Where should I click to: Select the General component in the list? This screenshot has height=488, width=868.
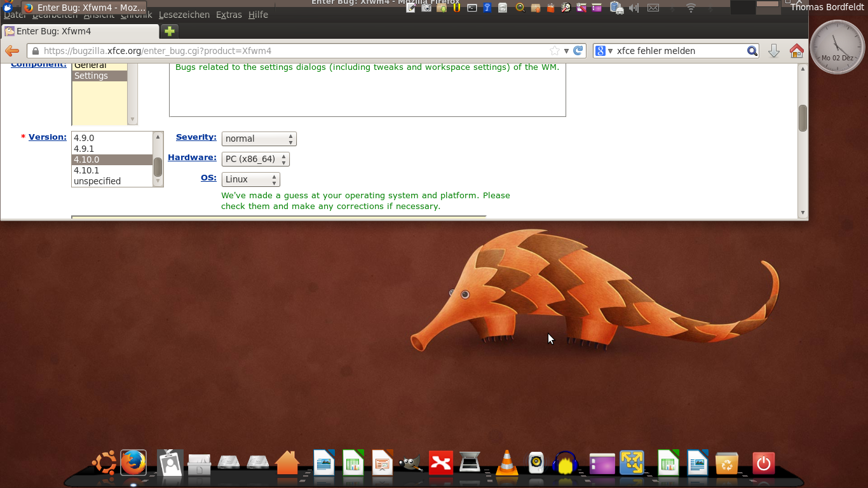coord(90,65)
